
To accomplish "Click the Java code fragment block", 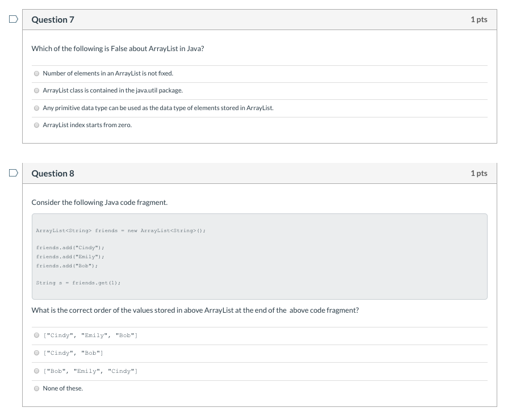I will pos(259,257).
